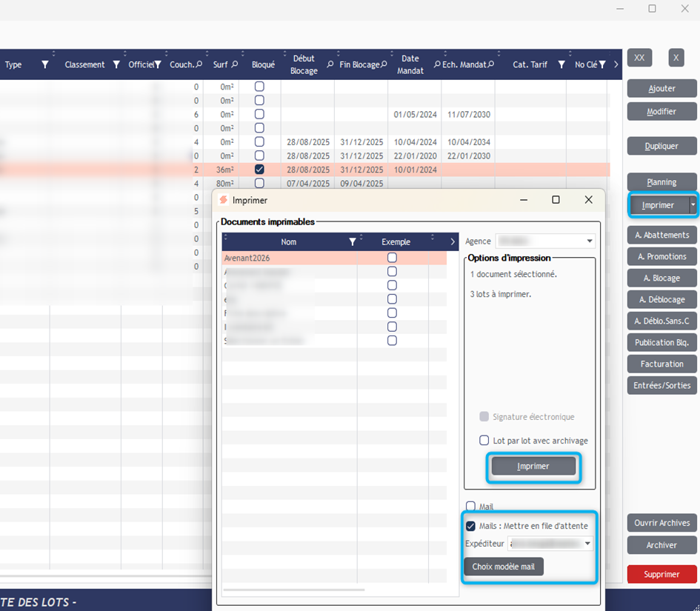Viewport: 700px width, 611px height.
Task: Click the red Supprimer button
Action: tap(661, 574)
